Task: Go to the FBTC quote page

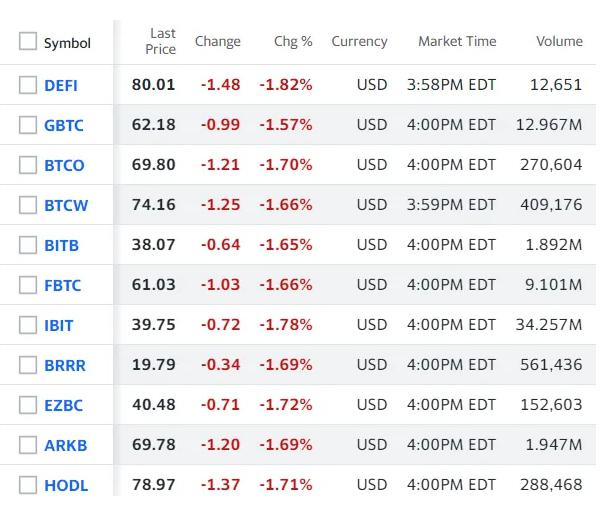Action: point(63,285)
